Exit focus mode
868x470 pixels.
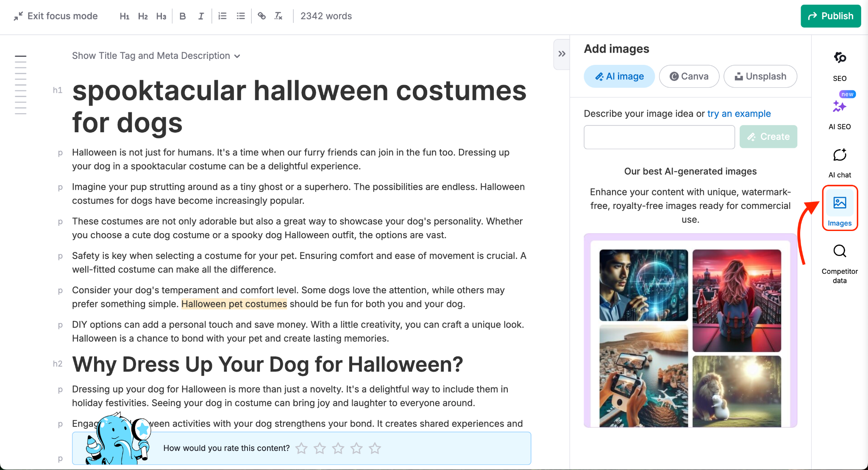coord(56,16)
